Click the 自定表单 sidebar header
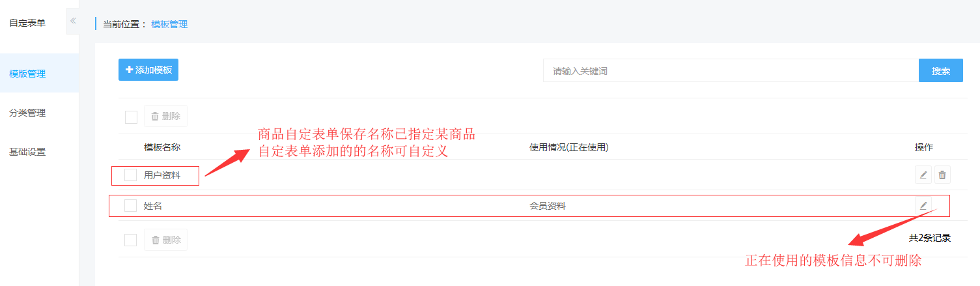 point(27,23)
